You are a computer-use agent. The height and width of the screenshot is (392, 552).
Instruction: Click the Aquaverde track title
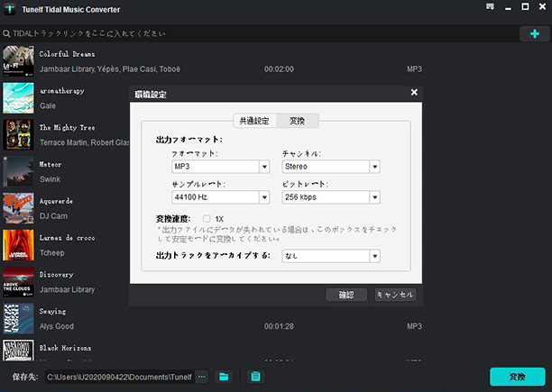[56, 201]
